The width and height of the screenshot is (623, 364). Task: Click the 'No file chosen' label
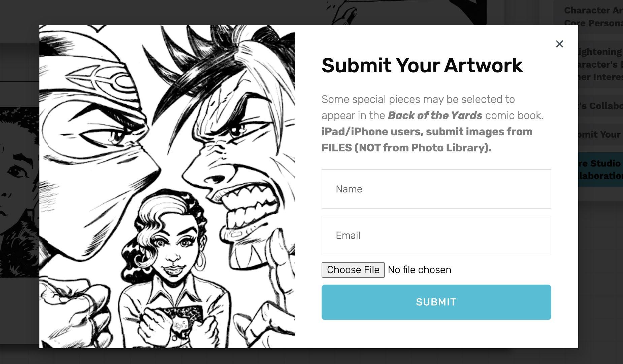tap(419, 270)
